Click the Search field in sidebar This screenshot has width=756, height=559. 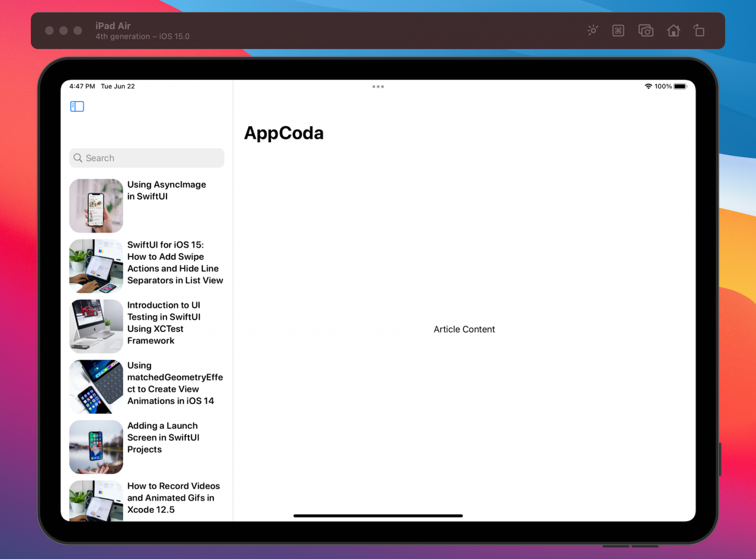[147, 158]
